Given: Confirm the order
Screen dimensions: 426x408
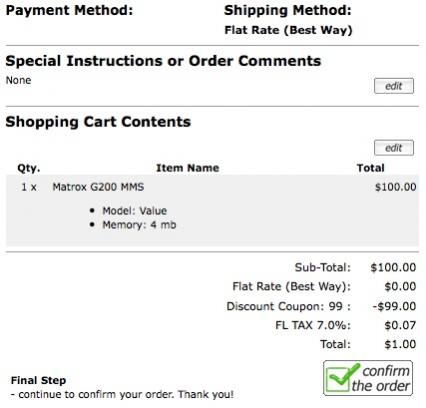Looking at the screenshot, I should (368, 378).
